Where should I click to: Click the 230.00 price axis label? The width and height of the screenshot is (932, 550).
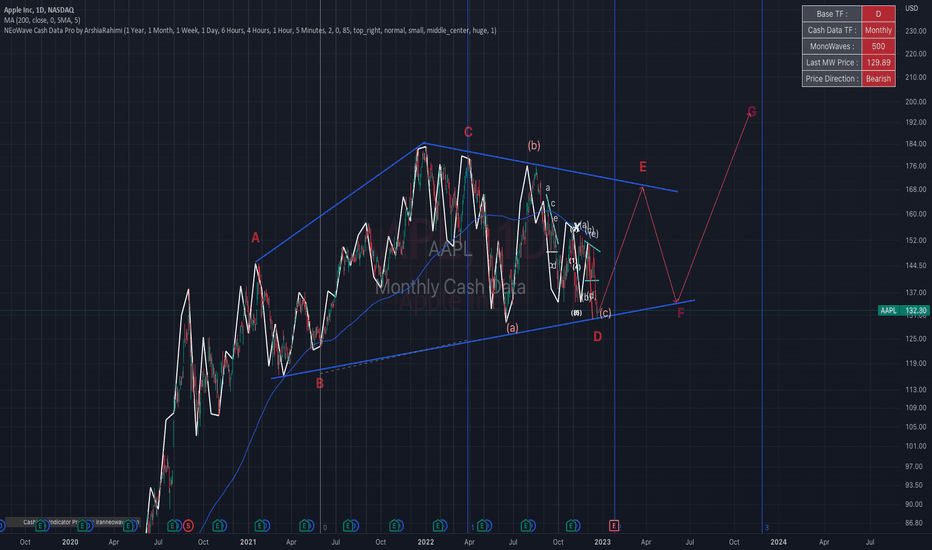tap(915, 31)
